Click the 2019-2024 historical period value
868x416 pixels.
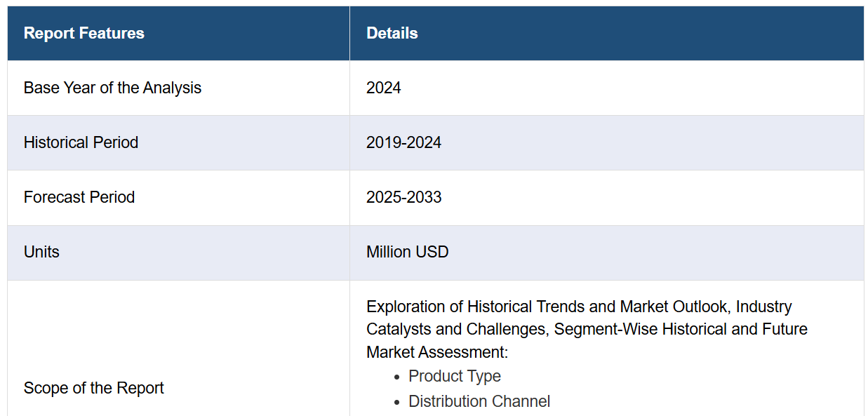click(403, 142)
